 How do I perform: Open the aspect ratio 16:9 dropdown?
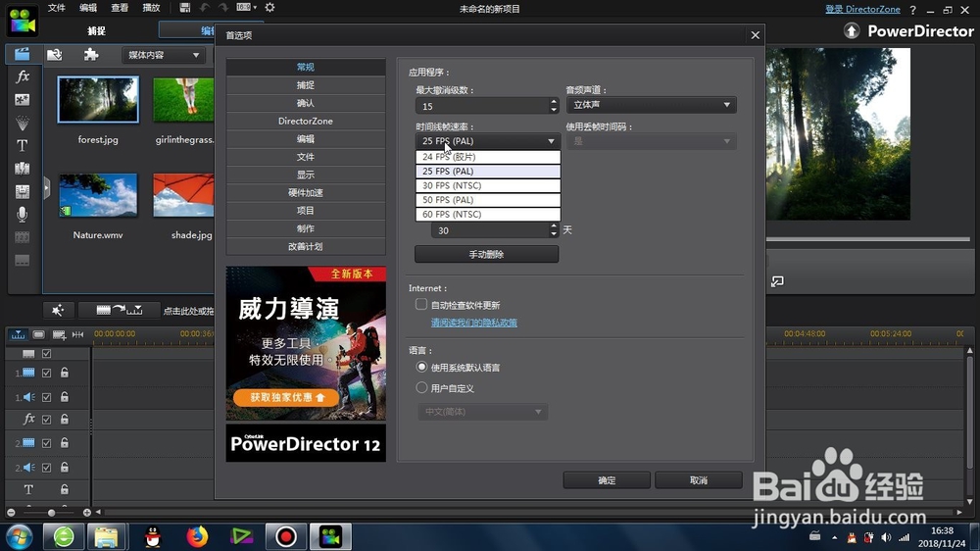(x=246, y=8)
